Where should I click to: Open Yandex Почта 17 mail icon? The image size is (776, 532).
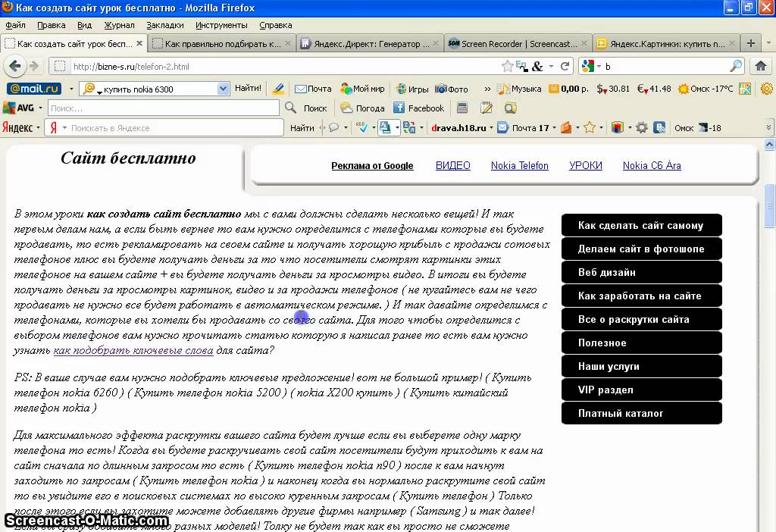502,127
